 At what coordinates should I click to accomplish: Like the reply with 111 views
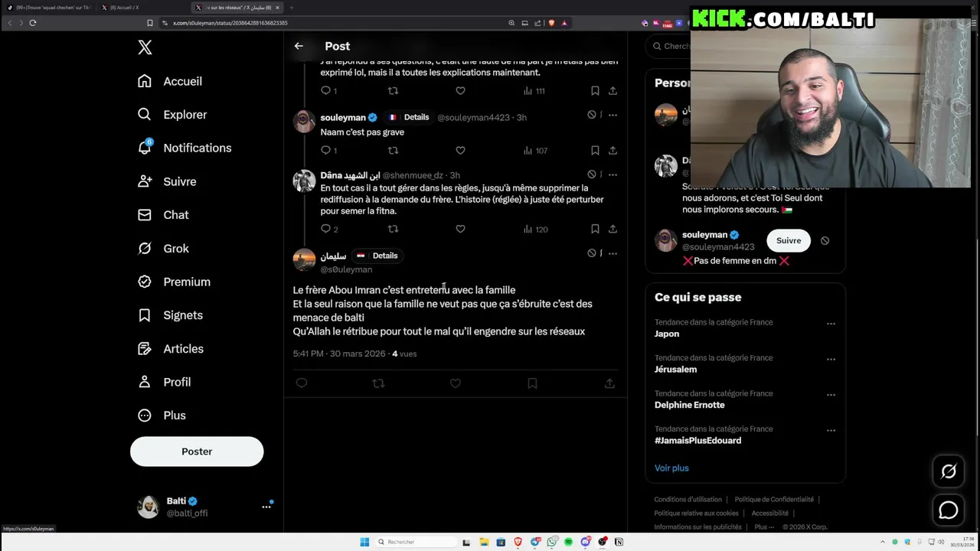click(460, 90)
